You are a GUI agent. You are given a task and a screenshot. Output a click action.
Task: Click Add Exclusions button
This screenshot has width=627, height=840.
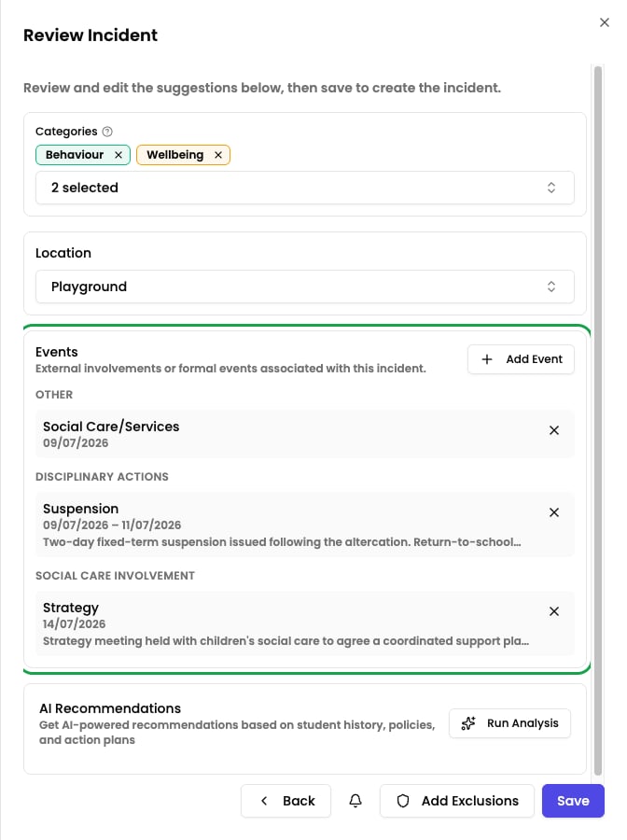coord(457,801)
